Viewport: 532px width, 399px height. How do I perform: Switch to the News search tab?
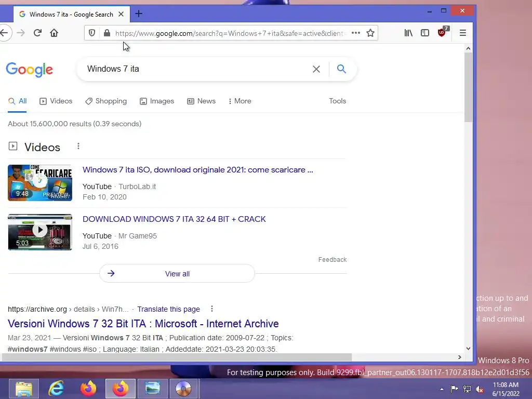point(201,101)
